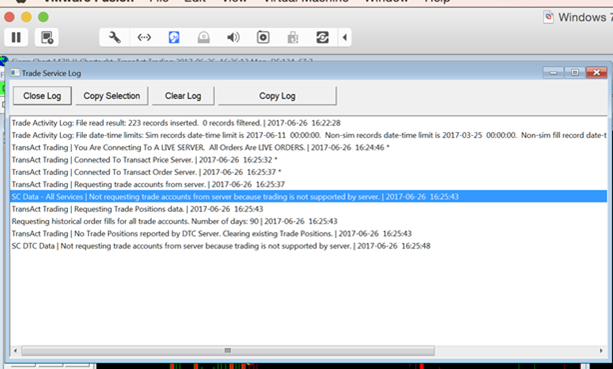The width and height of the screenshot is (613, 369).
Task: Select the 'SC DTC Data' log line
Action: [308, 246]
